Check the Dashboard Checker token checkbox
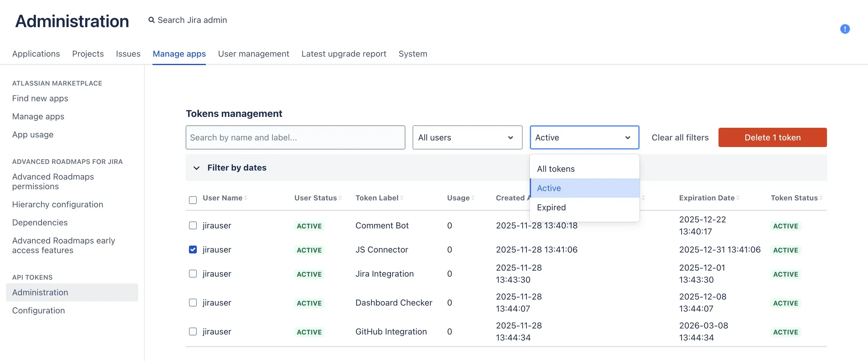The image size is (868, 361). (x=193, y=303)
